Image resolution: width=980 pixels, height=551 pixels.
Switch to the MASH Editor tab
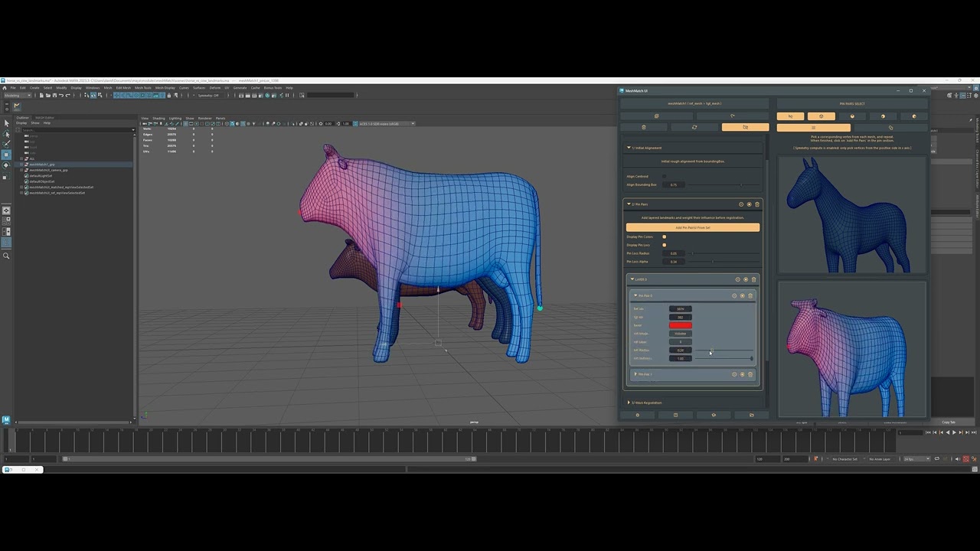pos(44,117)
